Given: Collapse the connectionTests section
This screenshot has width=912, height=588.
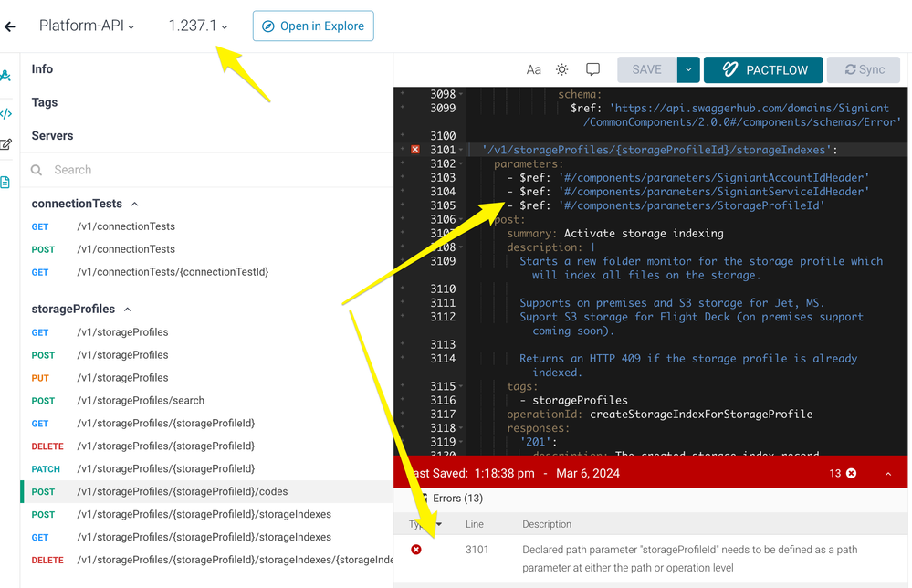Looking at the screenshot, I should tap(135, 204).
